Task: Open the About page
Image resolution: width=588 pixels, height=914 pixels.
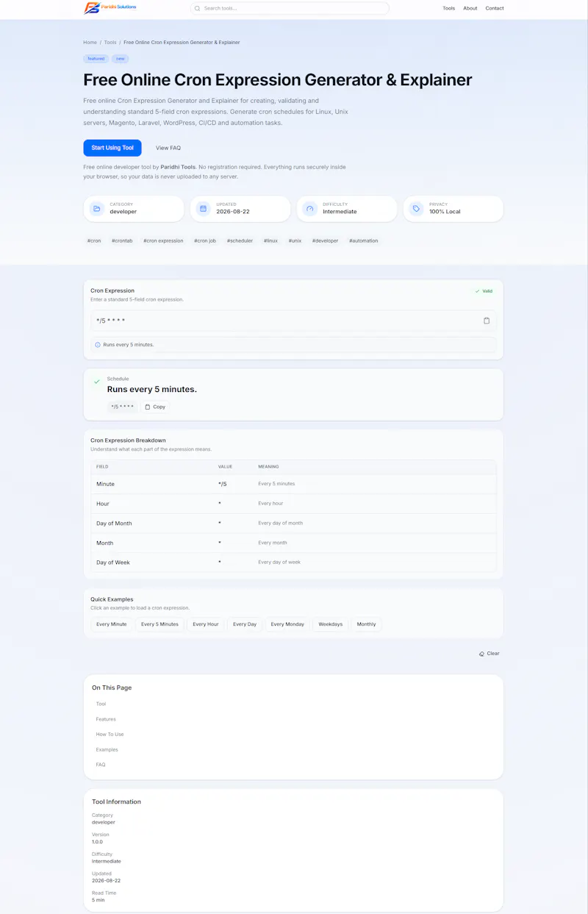Action: [x=470, y=8]
